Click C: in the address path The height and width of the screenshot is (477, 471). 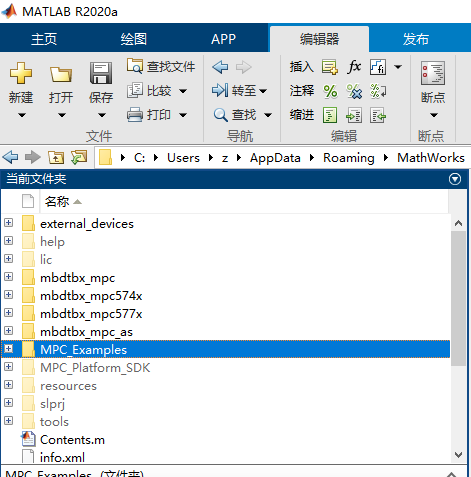[x=139, y=158]
